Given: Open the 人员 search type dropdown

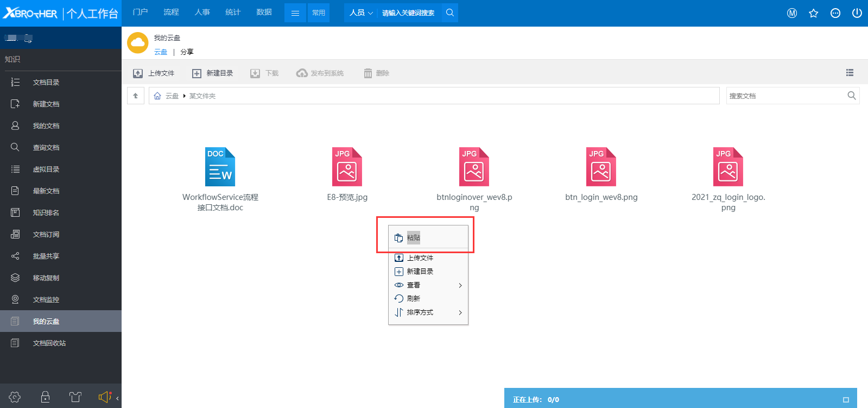Looking at the screenshot, I should click(x=361, y=13).
